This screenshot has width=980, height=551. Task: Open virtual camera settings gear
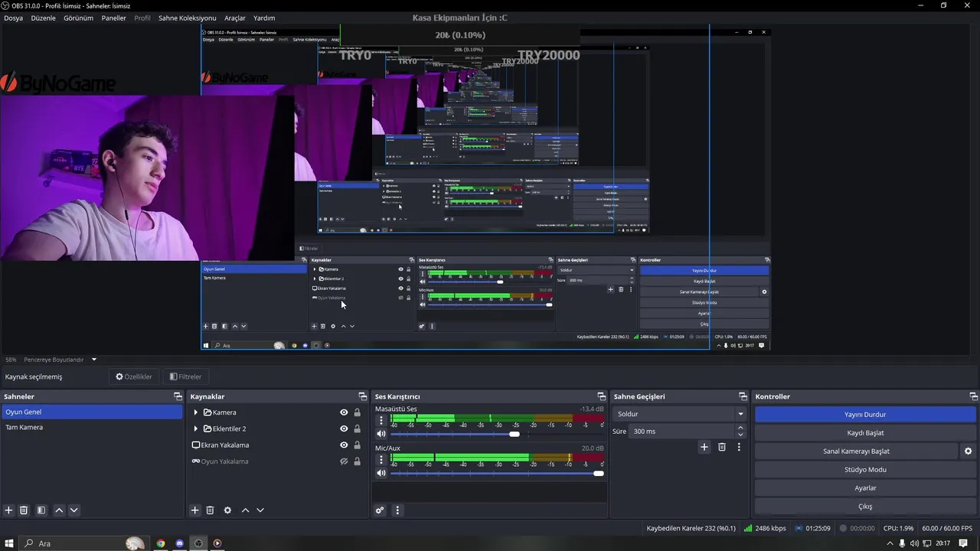(968, 452)
